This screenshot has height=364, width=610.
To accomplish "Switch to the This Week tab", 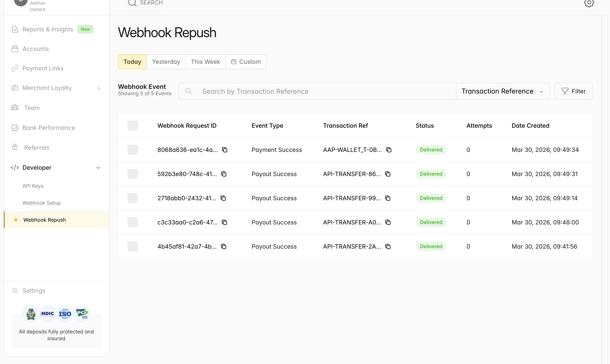I will [206, 62].
